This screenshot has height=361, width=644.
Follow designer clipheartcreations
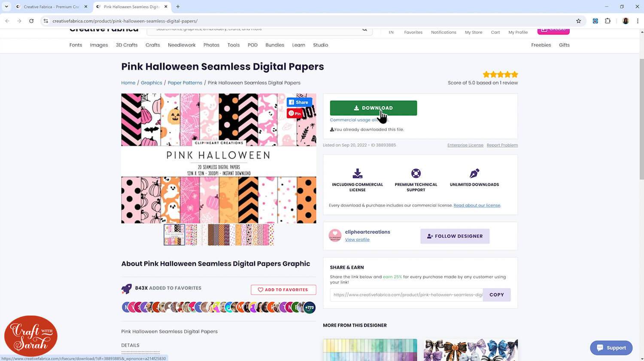point(455,236)
